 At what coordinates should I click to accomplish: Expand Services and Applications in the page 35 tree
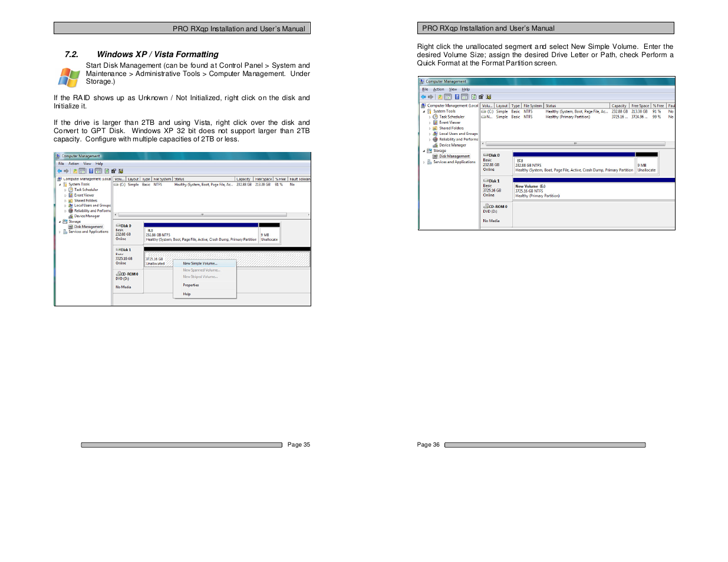tap(60, 232)
